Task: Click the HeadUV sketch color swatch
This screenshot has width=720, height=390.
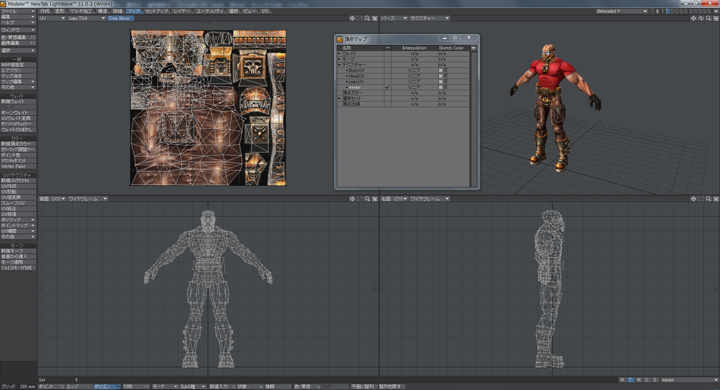Action: (x=441, y=76)
